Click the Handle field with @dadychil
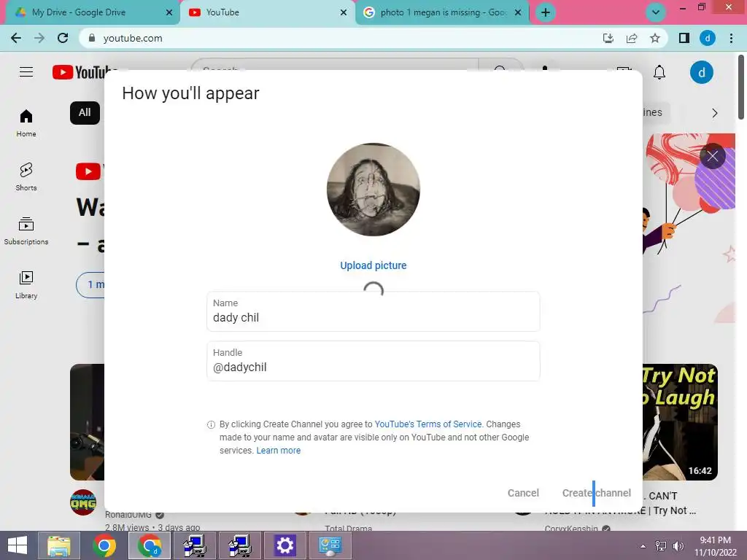This screenshot has width=747, height=560. coord(373,361)
